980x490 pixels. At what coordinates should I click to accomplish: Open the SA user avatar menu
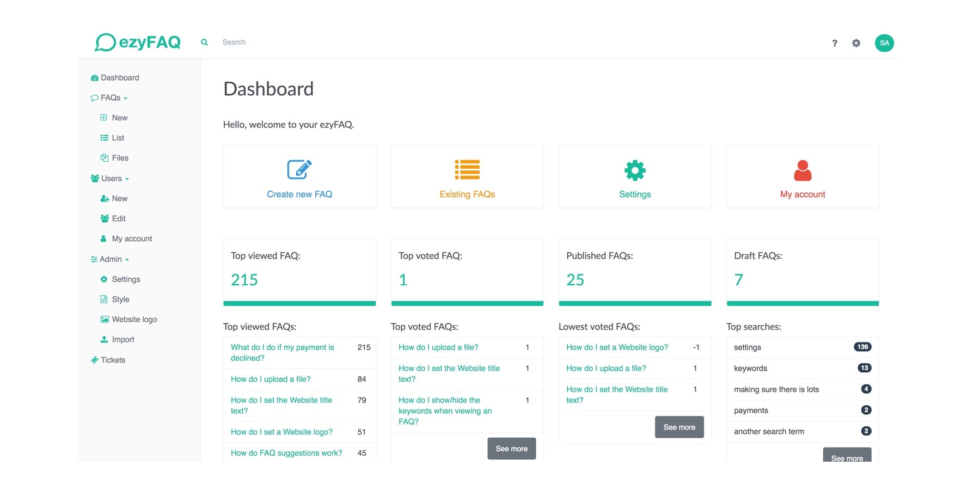click(x=884, y=43)
